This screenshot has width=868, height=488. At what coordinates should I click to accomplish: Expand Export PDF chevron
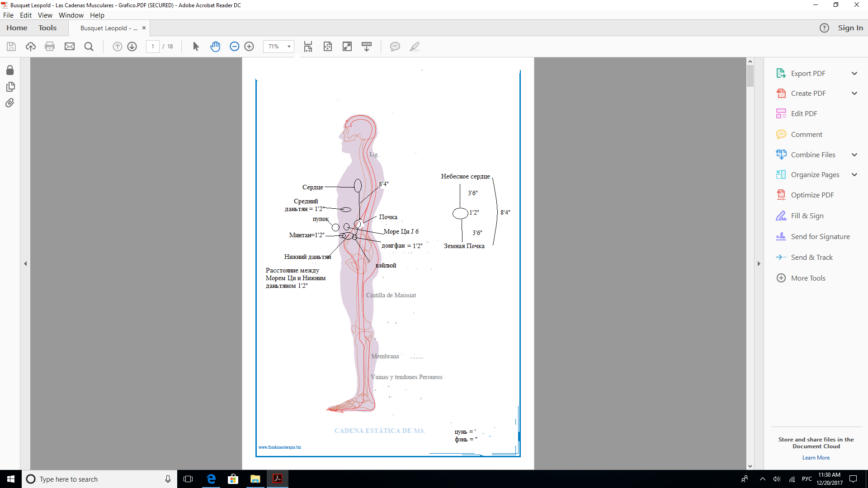pos(854,73)
